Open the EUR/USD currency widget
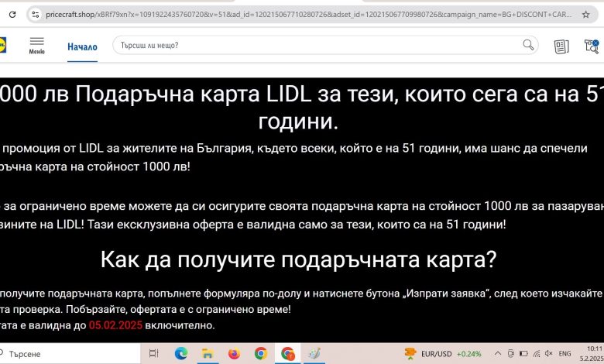 coord(442,354)
